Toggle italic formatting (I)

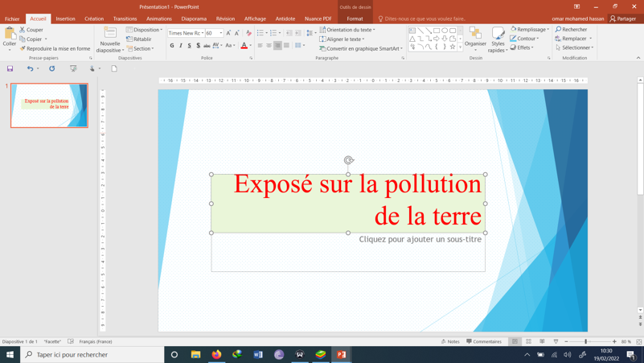pyautogui.click(x=181, y=46)
